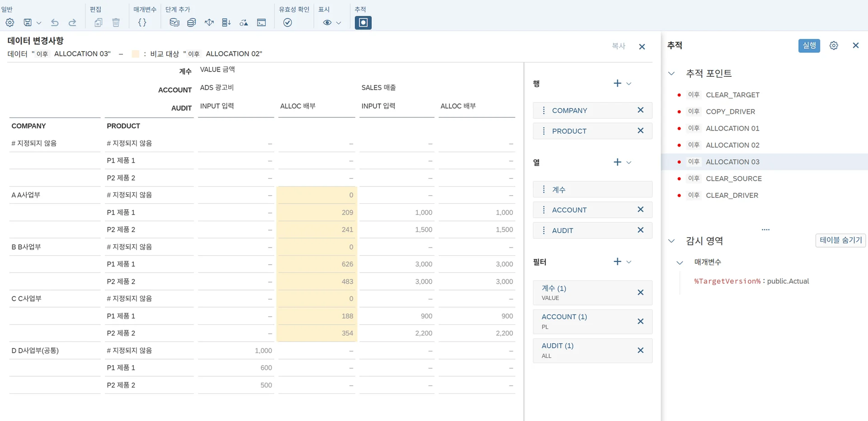The height and width of the screenshot is (421, 868).
Task: Add advanced formula script step icon
Action: click(261, 23)
